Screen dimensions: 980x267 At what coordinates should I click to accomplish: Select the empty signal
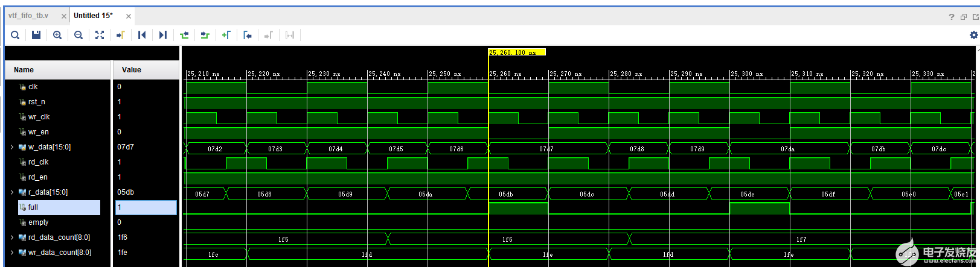38,222
